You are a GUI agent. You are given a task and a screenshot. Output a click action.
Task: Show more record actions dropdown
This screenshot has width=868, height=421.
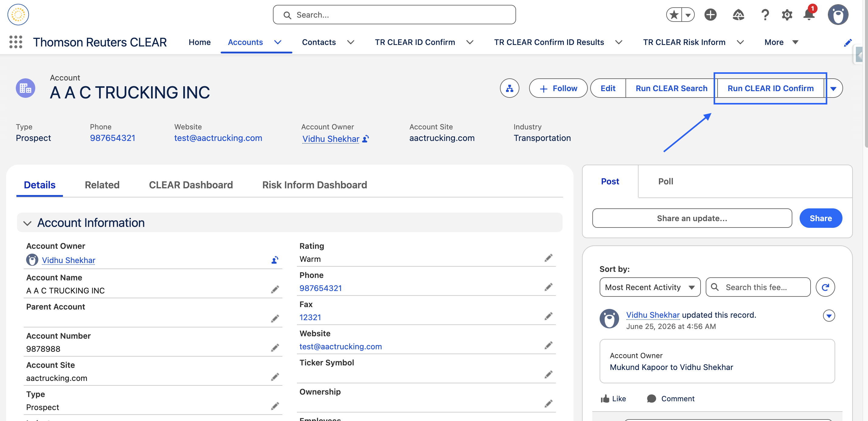(833, 89)
